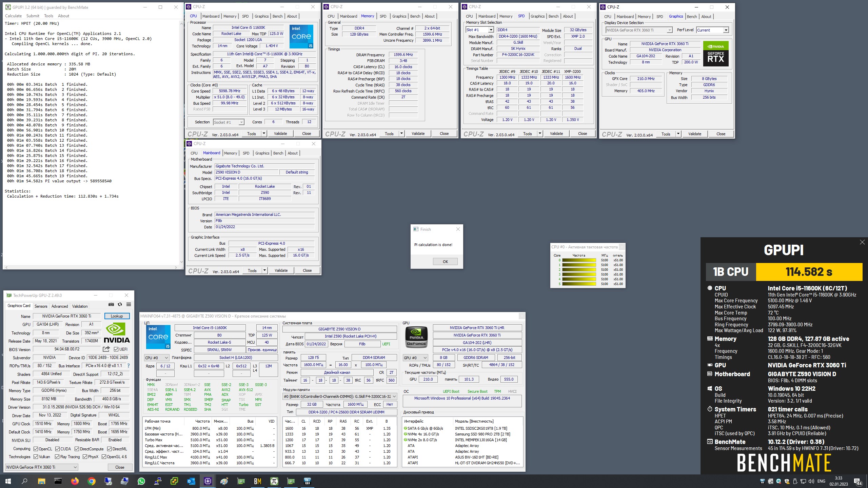
Task: Click Close in CPU-Z Graphics window
Action: [x=721, y=134]
